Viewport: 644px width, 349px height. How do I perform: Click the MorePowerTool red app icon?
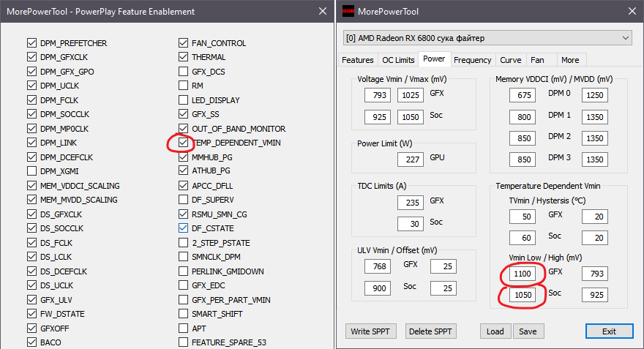pos(348,12)
